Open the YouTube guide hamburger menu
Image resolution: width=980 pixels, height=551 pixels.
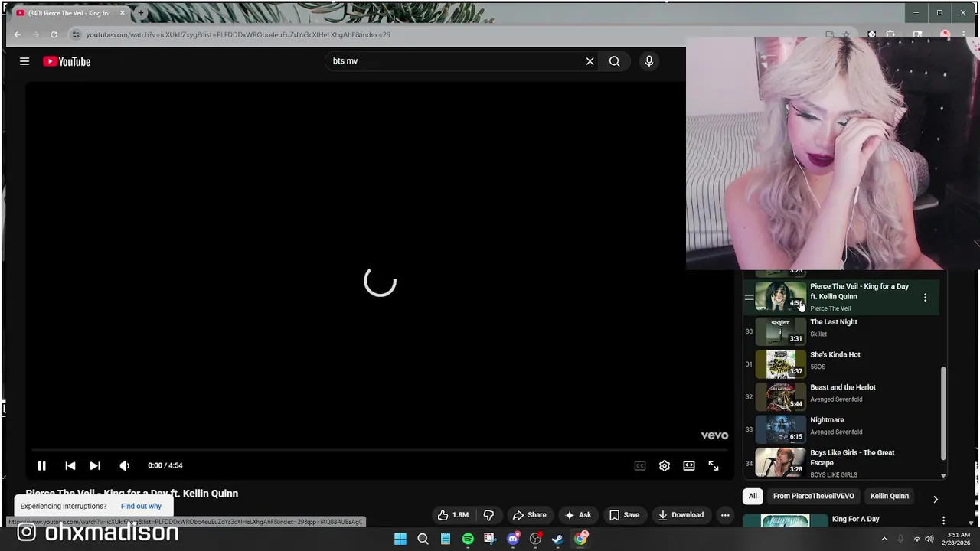24,61
